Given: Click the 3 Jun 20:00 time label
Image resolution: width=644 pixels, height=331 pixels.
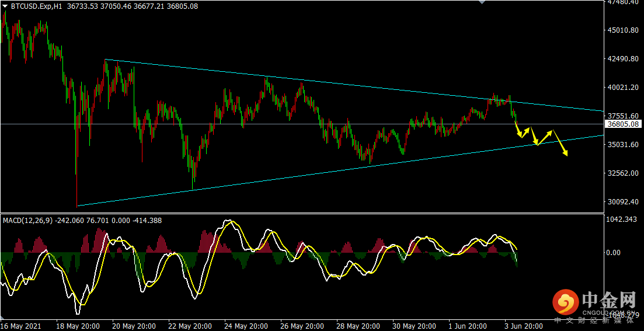Looking at the screenshot, I should coord(524,326).
